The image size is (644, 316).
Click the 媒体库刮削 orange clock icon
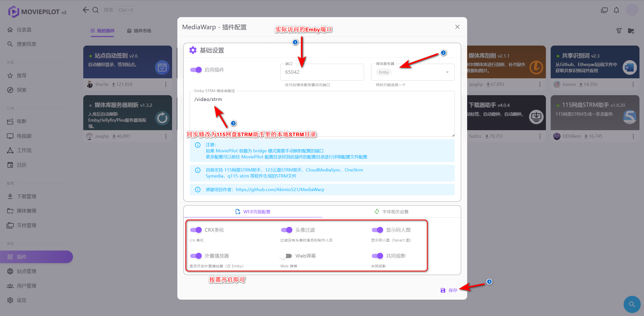(536, 67)
